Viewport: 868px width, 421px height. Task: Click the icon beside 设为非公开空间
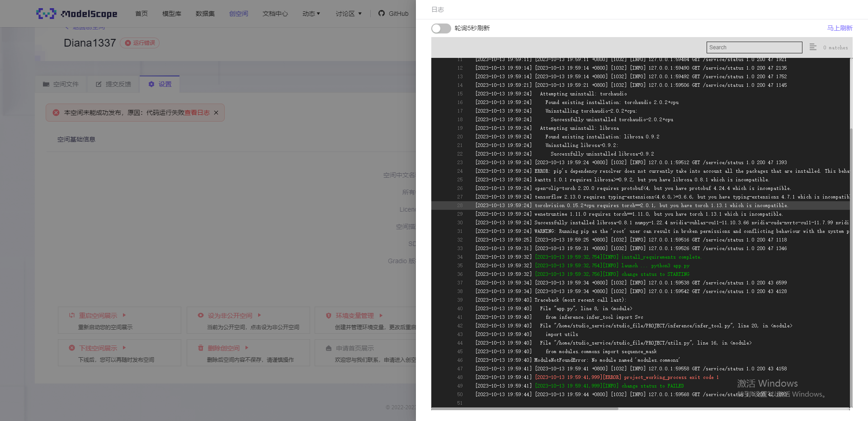[201, 315]
